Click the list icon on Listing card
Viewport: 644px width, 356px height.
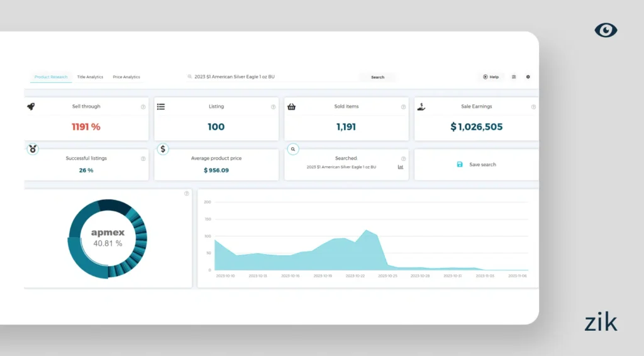[x=161, y=106]
